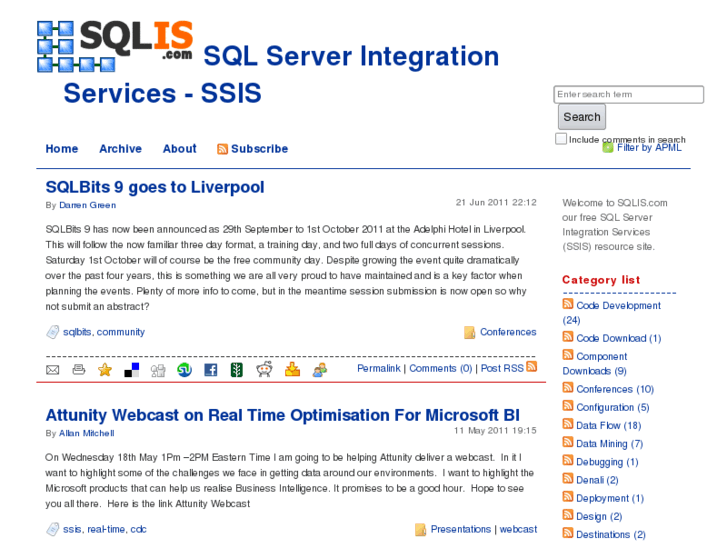Viewport: 727px width, 545px height.
Task: Open Conferences (10) category in sidebar
Action: click(615, 389)
